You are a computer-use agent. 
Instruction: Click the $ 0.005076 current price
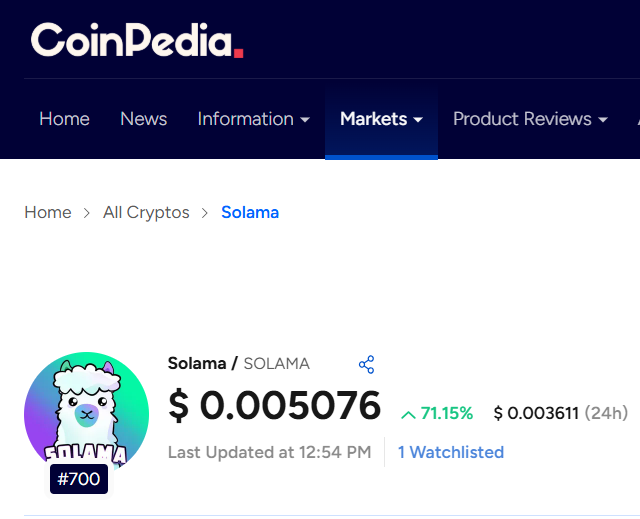click(275, 406)
